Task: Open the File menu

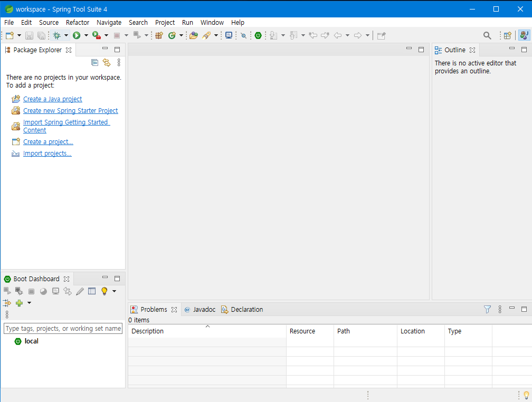Action: 9,22
